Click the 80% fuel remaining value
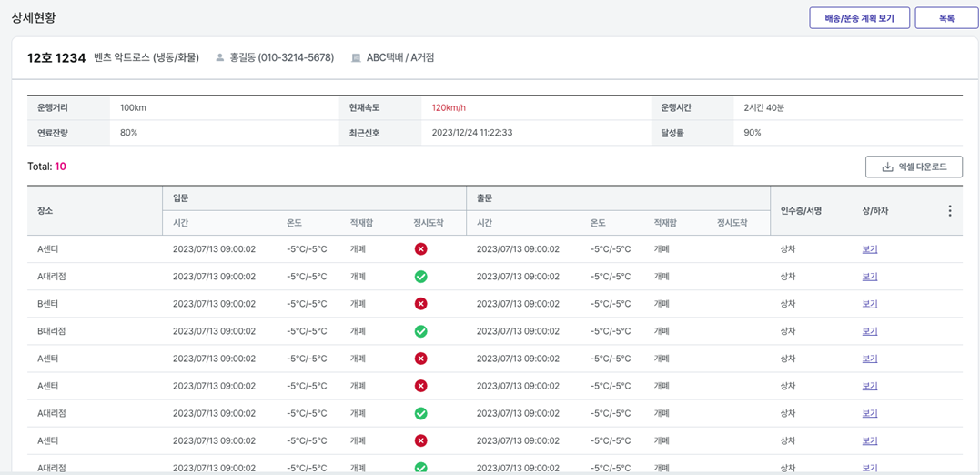Screen dimensions: 980x475 [x=128, y=133]
